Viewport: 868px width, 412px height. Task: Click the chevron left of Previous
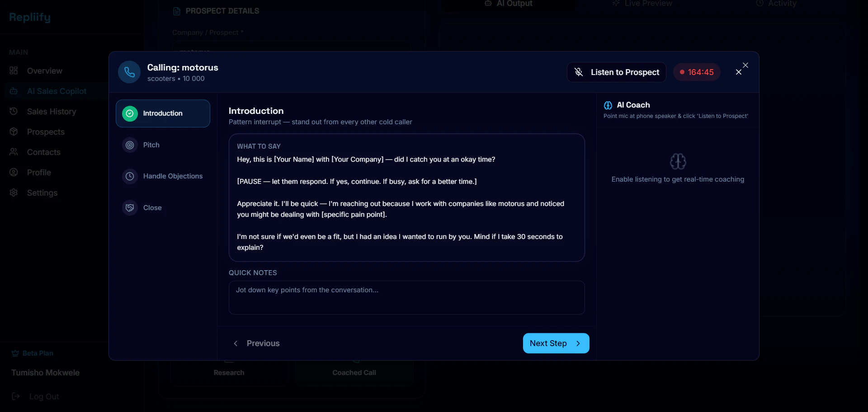(x=236, y=343)
